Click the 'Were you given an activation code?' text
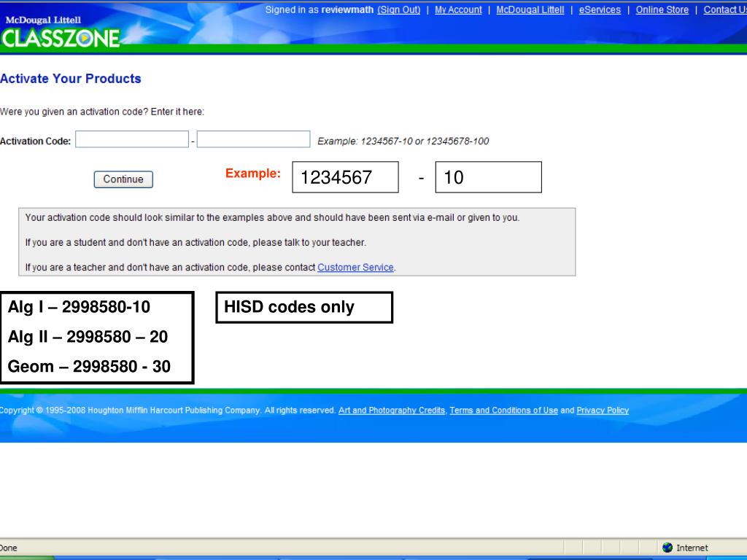 74,112
